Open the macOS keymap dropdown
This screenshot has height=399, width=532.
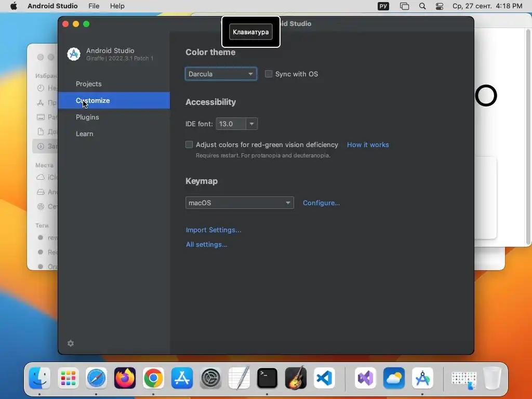240,203
